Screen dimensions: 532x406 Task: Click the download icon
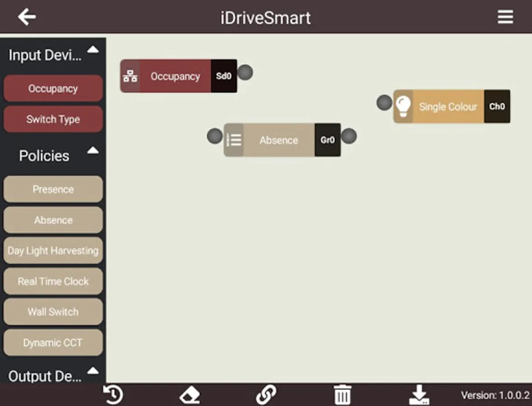419,395
